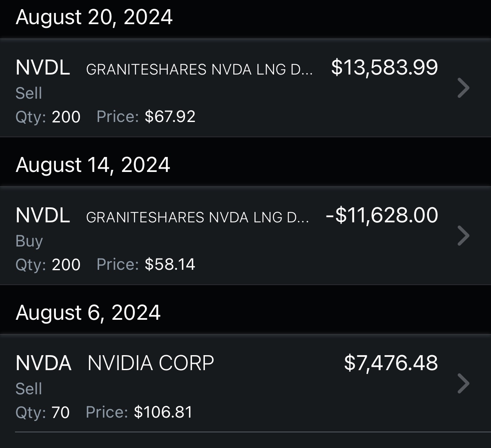Open the NVDA sell details chevron
Image resolution: width=491 pixels, height=448 pixels.
tap(463, 383)
